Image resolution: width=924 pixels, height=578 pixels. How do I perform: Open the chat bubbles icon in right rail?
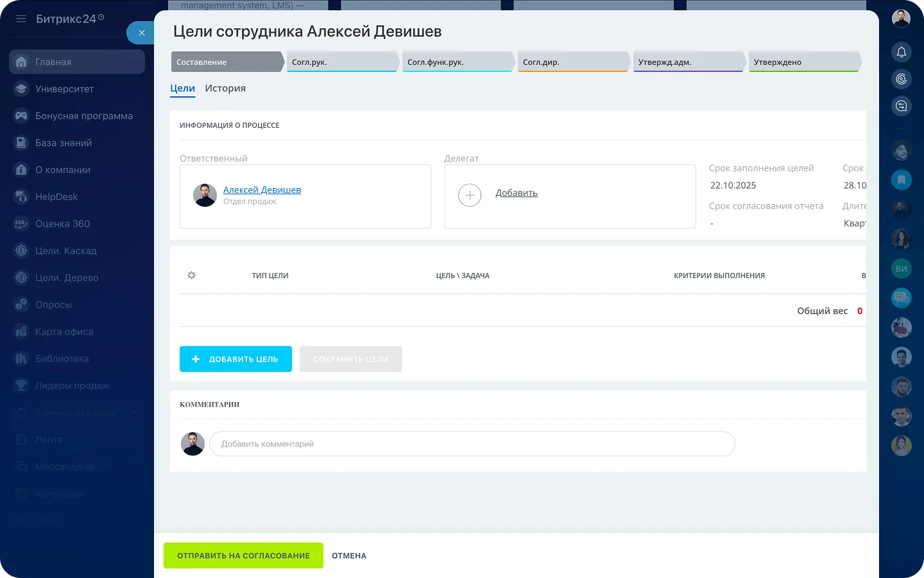click(x=901, y=298)
